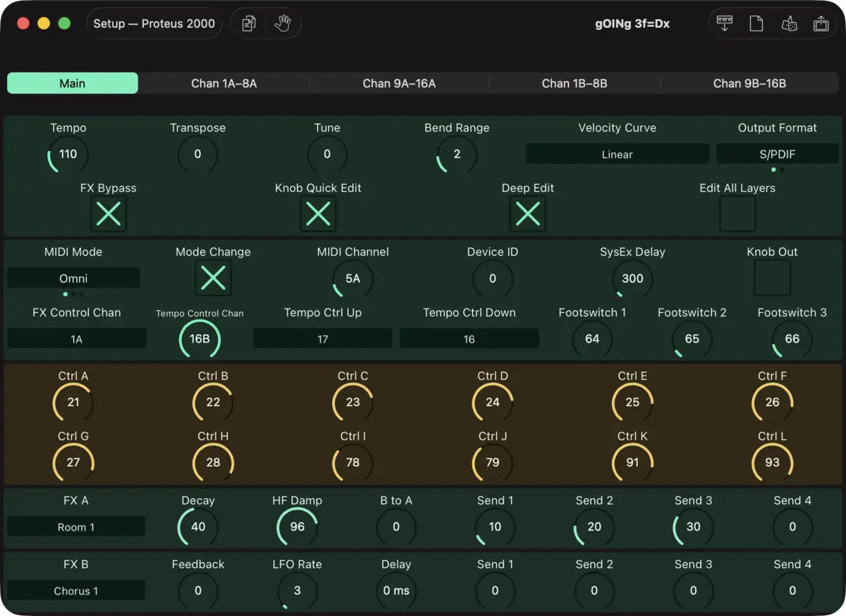The width and height of the screenshot is (846, 616).
Task: Open the Chan 9A–16A tab
Action: (399, 83)
